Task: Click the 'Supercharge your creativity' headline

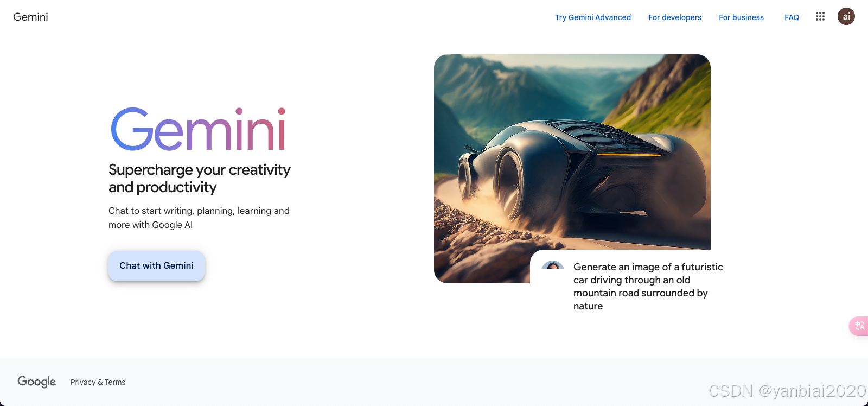Action: pyautogui.click(x=200, y=179)
